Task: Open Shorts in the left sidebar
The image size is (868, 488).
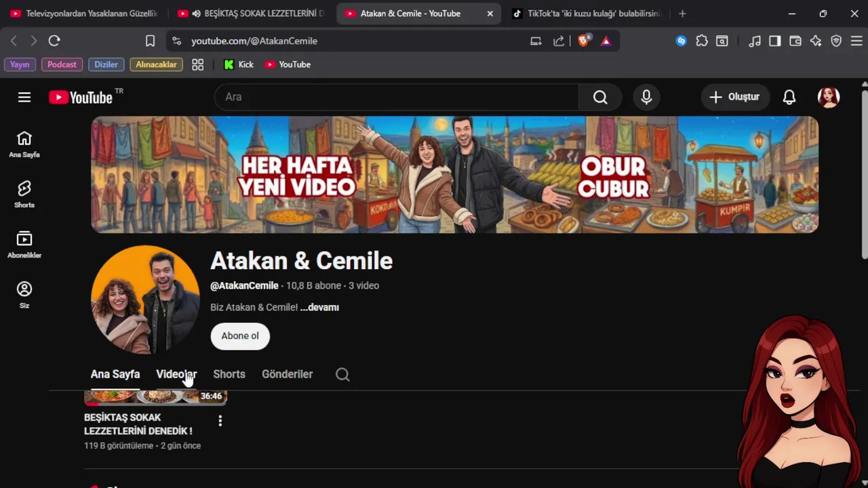Action: click(24, 195)
